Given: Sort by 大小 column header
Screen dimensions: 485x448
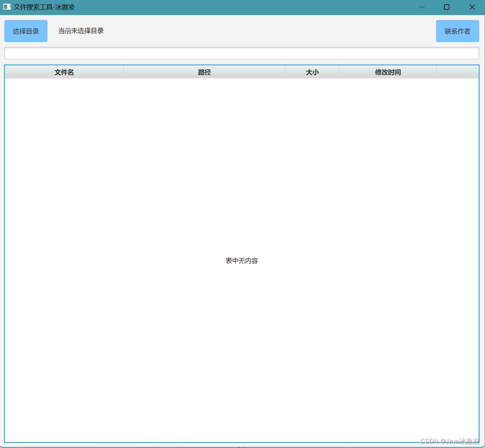Looking at the screenshot, I should pos(312,72).
